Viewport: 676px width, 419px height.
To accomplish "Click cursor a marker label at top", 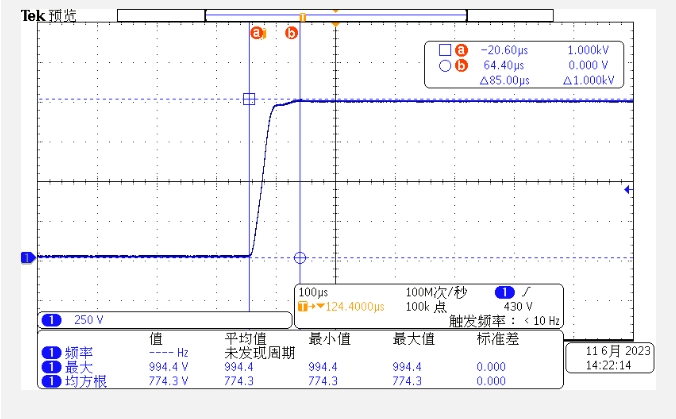I will pos(257,33).
